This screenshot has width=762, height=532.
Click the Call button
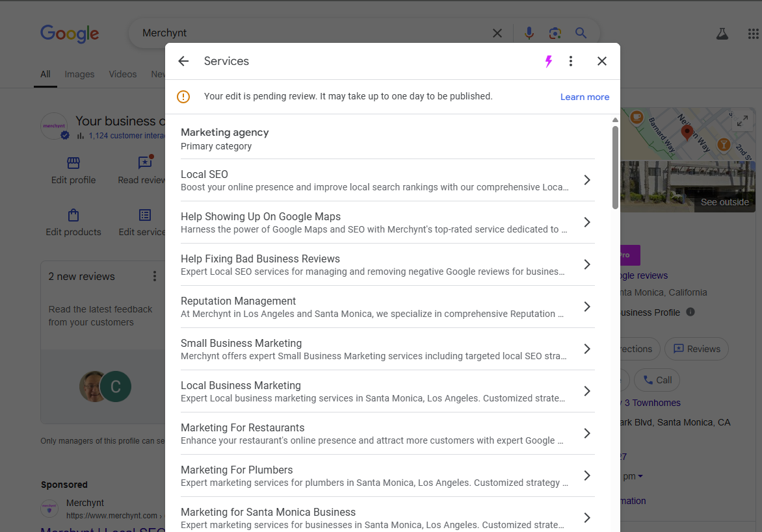(657, 380)
